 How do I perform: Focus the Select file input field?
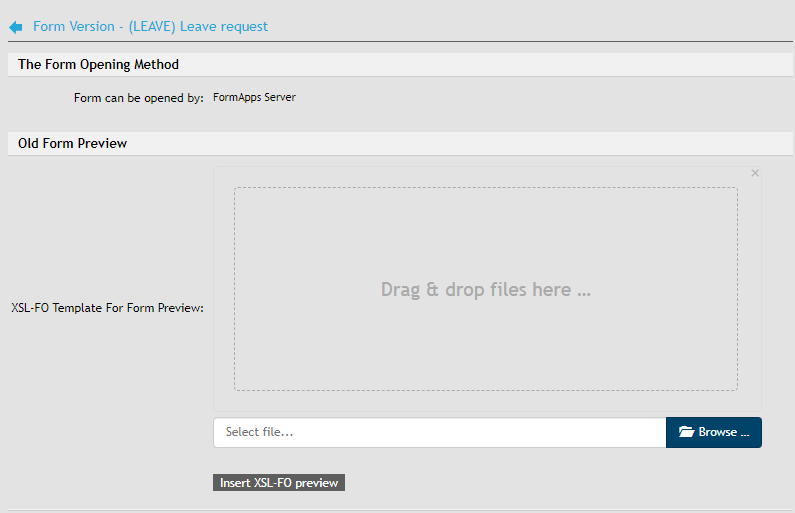coord(439,432)
